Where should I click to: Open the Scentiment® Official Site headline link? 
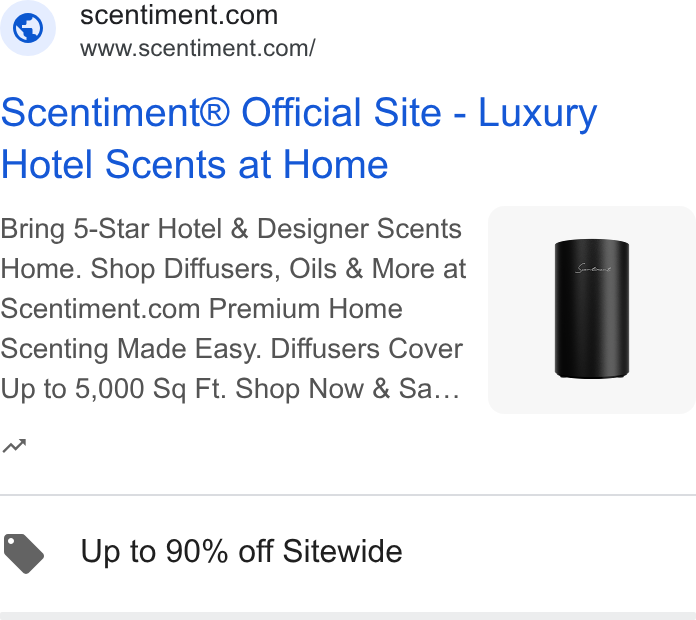pos(299,138)
